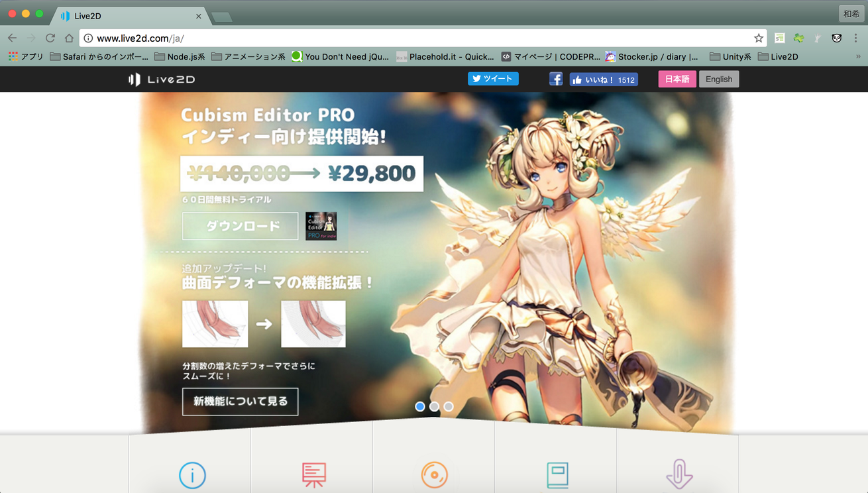This screenshot has width=868, height=493.
Task: Click the before deformer image
Action: tap(215, 324)
